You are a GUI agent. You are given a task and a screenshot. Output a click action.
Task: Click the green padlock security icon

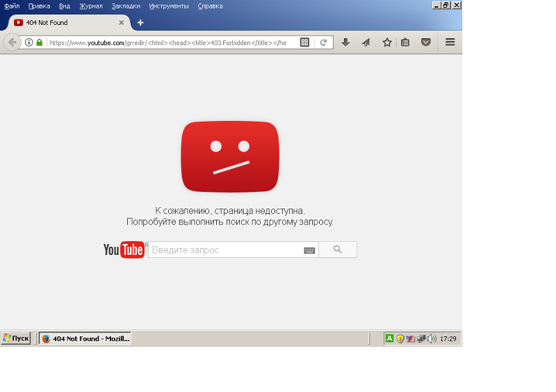coord(40,42)
